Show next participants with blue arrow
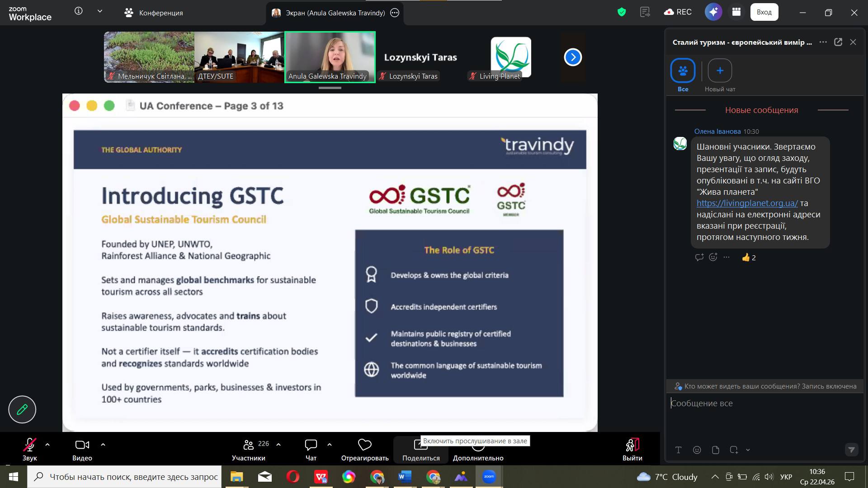 click(x=573, y=57)
